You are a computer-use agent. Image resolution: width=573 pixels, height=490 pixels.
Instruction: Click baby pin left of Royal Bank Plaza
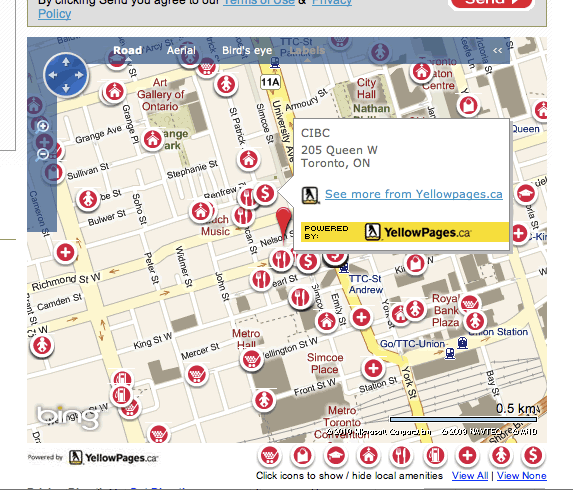coord(415,309)
